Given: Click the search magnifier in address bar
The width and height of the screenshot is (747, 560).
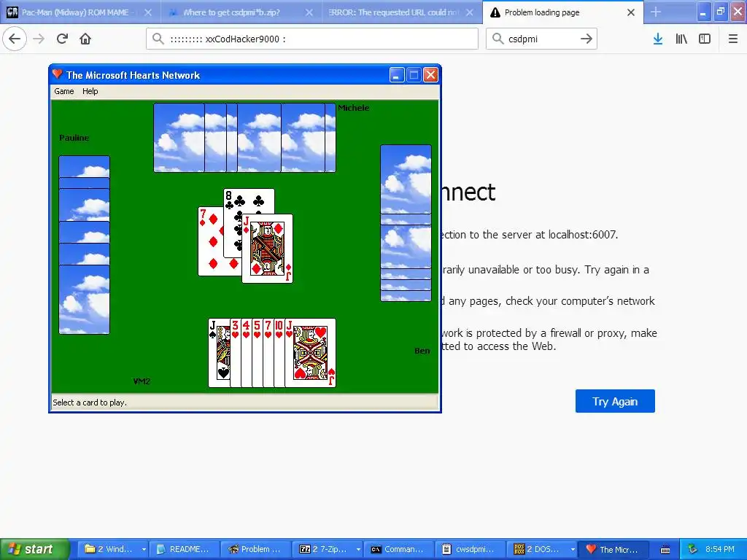Looking at the screenshot, I should [158, 39].
